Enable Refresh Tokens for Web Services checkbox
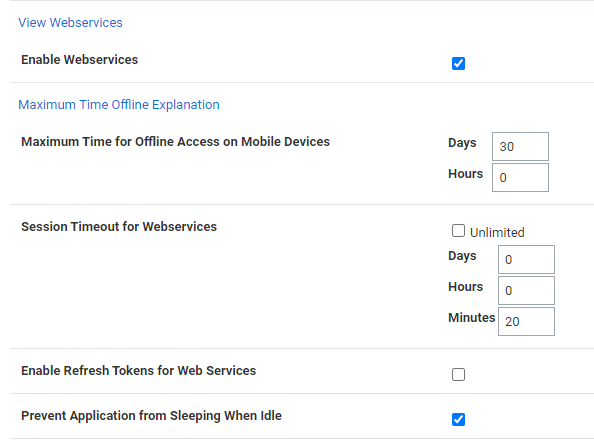This screenshot has width=594, height=445. coord(458,374)
